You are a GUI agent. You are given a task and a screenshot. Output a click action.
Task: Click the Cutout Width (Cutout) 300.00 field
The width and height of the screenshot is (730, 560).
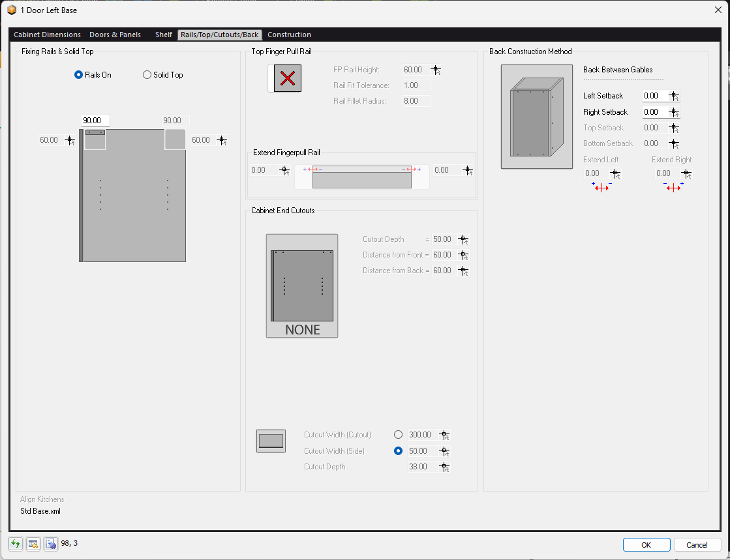pos(422,435)
